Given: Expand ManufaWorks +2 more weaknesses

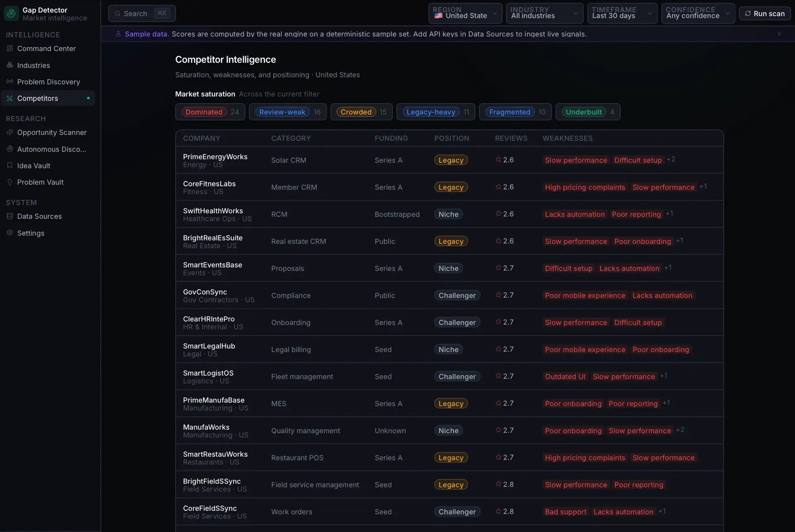Looking at the screenshot, I should tap(680, 430).
